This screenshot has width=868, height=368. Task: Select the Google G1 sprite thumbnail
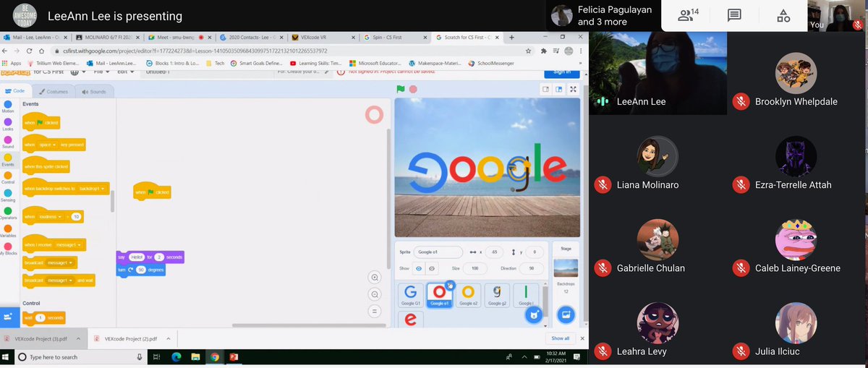pos(411,295)
